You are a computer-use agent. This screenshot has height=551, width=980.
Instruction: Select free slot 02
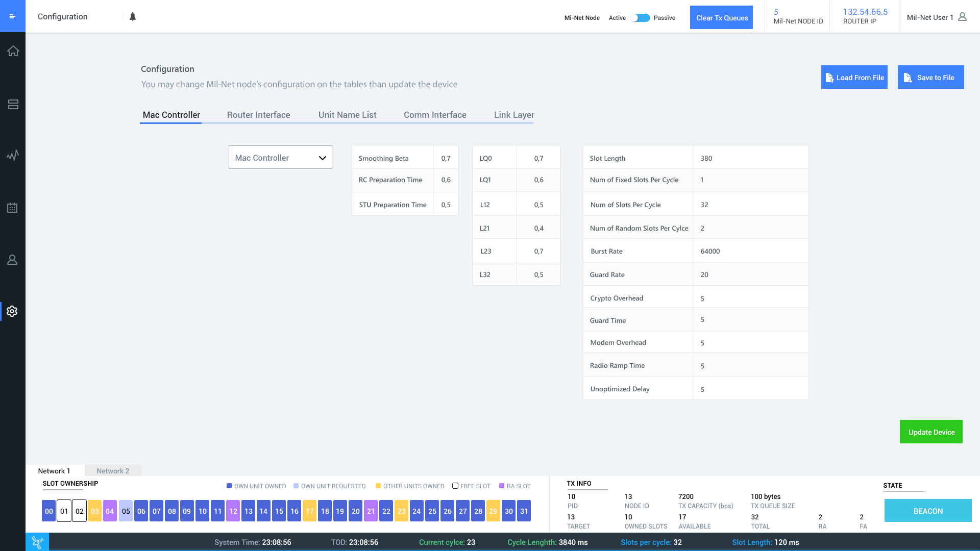(x=80, y=511)
